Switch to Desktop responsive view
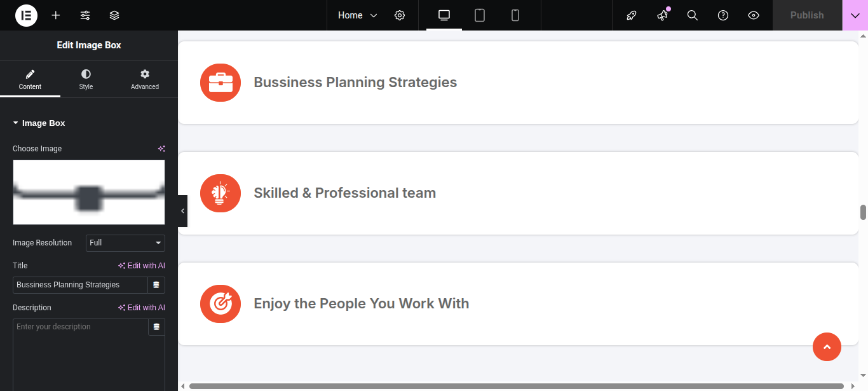This screenshot has height=391, width=868. [x=444, y=15]
